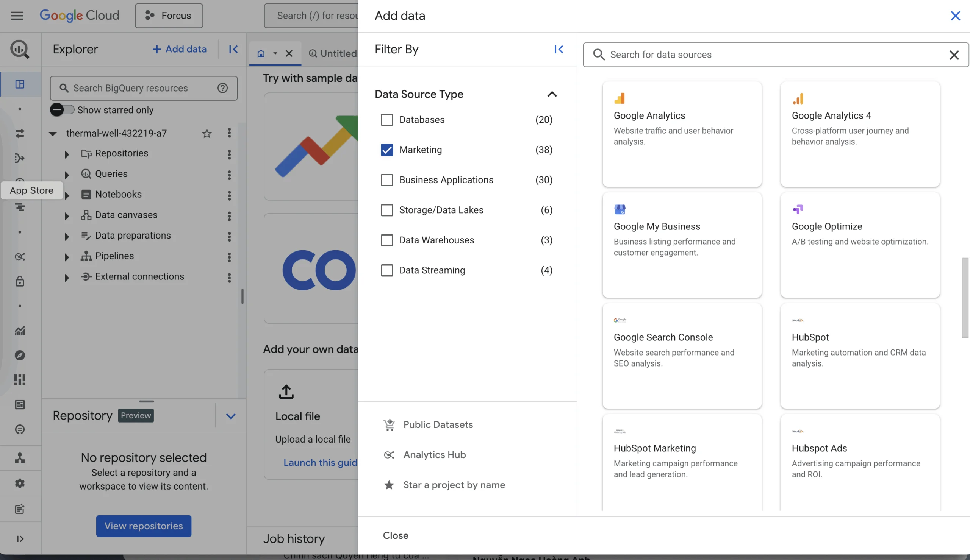Open more options for the Queries row

229,174
